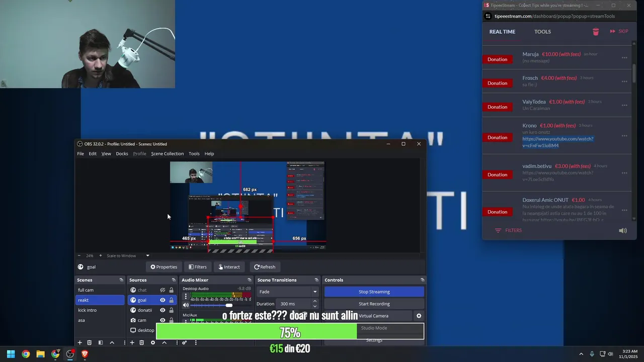Add a new scene in Scenes toolbar
Viewport: 644px width, 362px height.
pos(79,342)
